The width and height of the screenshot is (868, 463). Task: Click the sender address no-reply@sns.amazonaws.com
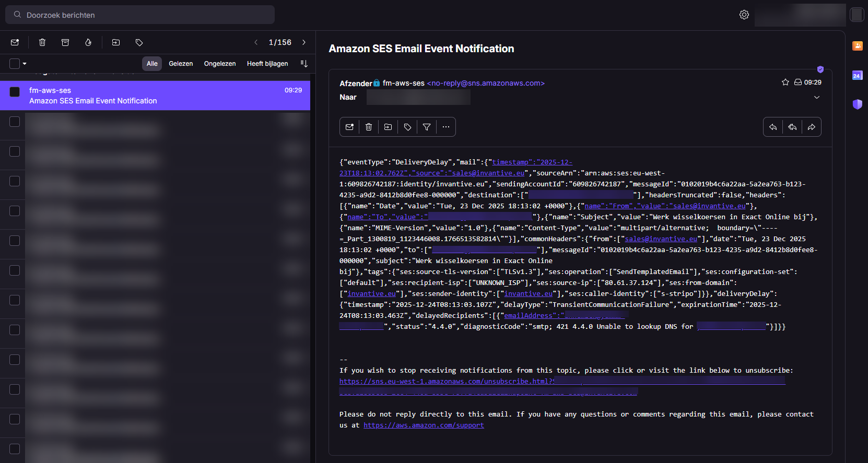click(x=486, y=84)
